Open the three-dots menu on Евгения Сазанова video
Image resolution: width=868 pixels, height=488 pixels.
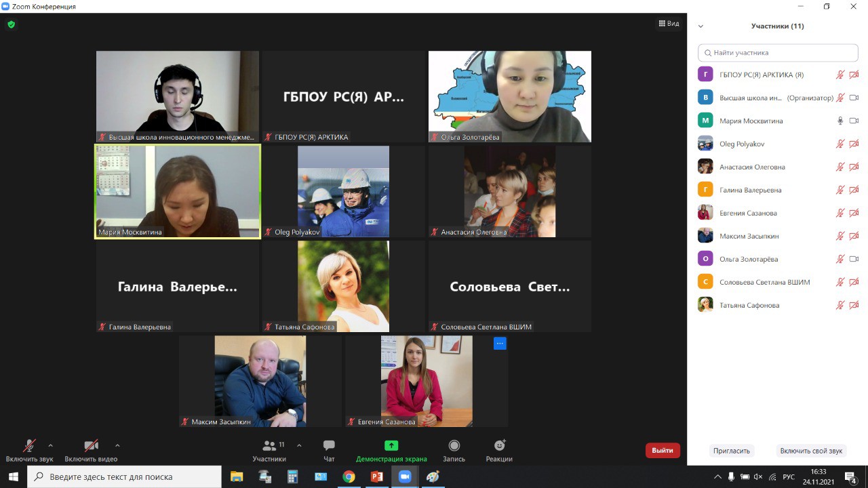(x=500, y=344)
